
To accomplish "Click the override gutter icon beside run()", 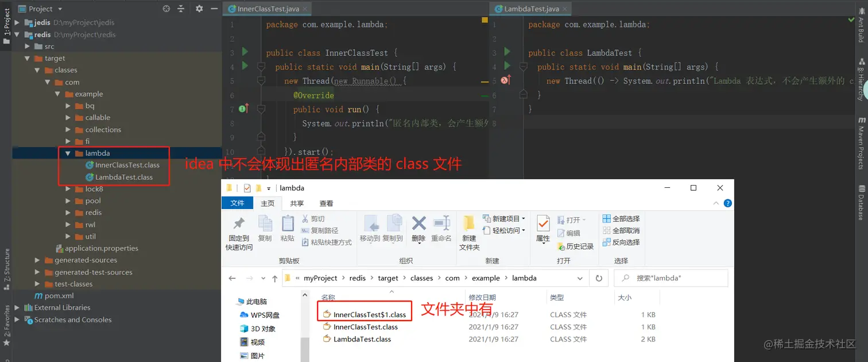I will pyautogui.click(x=243, y=109).
